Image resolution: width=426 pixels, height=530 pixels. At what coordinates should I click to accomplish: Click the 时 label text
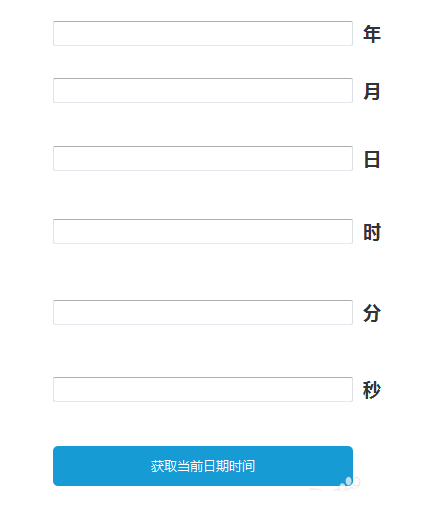click(x=372, y=232)
